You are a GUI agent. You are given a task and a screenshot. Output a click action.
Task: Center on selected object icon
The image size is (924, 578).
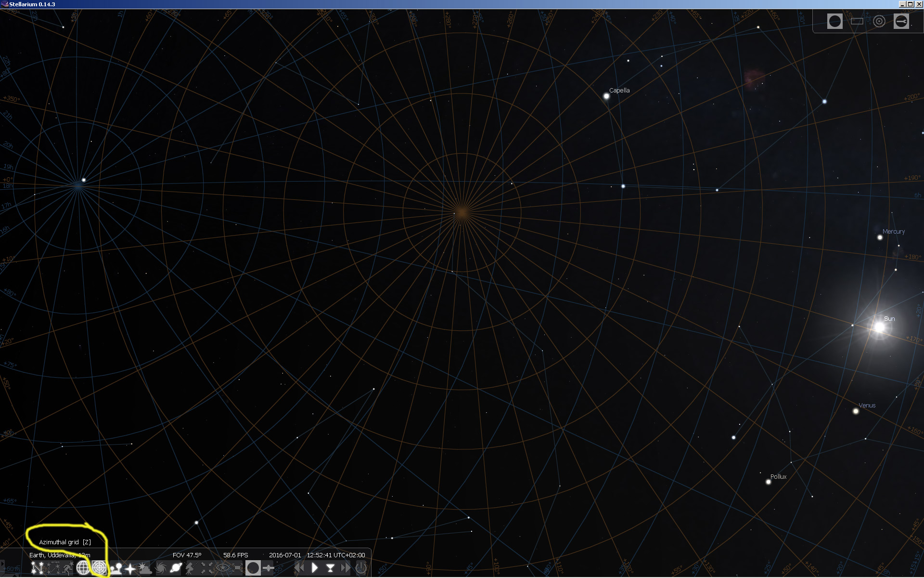(x=207, y=568)
